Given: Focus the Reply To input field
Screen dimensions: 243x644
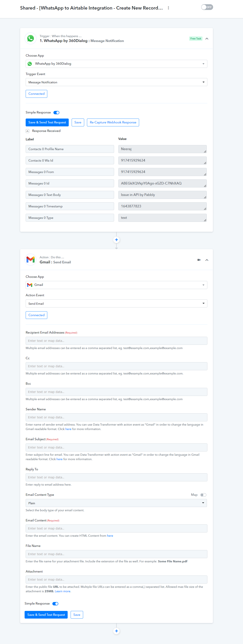Looking at the screenshot, I should click(x=116, y=477).
